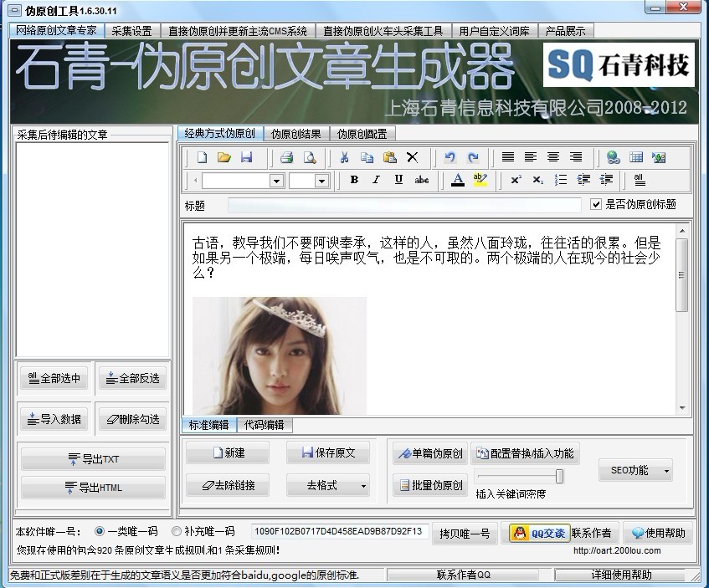Click the 单篇伪原创 button
The width and height of the screenshot is (709, 588).
(x=429, y=453)
